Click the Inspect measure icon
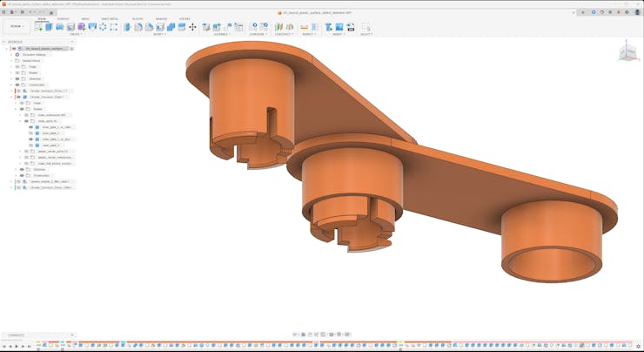Viewport: 644px width, 352px height. tap(305, 27)
